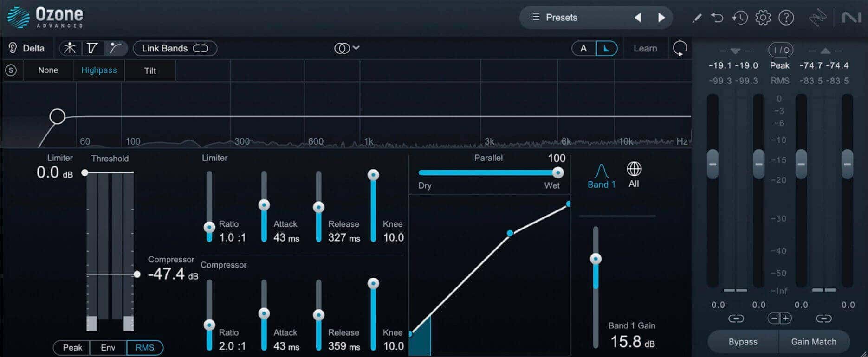The height and width of the screenshot is (357, 868).
Task: Toggle Link Bands
Action: click(175, 48)
